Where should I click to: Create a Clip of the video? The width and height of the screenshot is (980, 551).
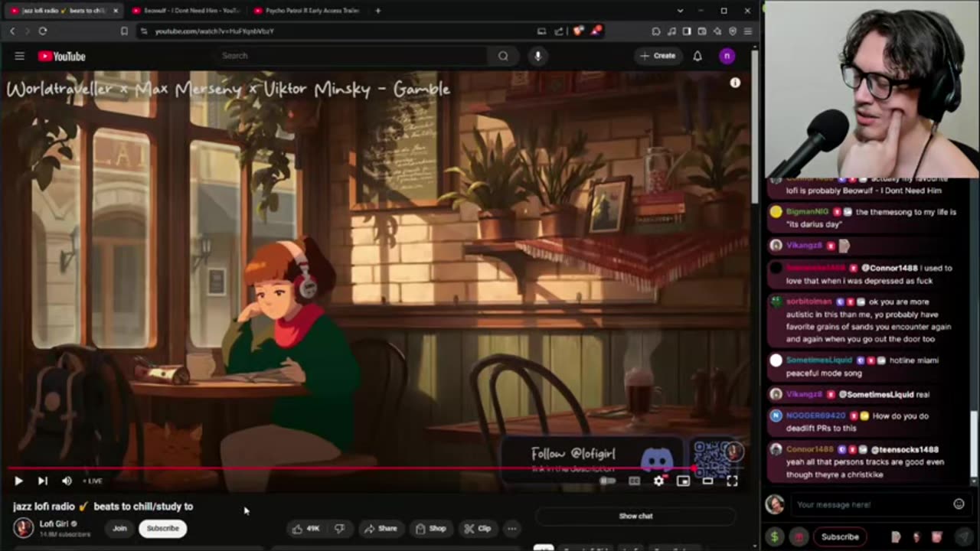pyautogui.click(x=477, y=528)
